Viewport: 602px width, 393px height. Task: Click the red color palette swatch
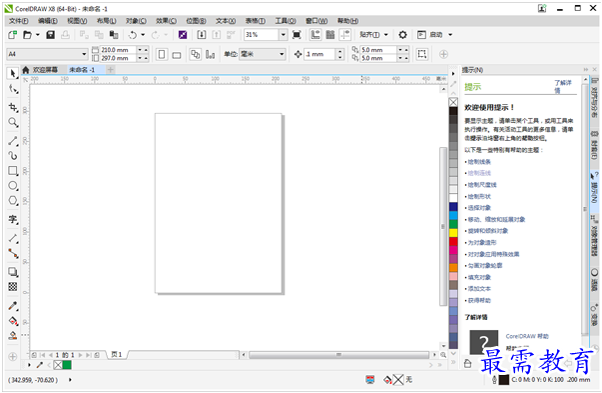(x=453, y=241)
